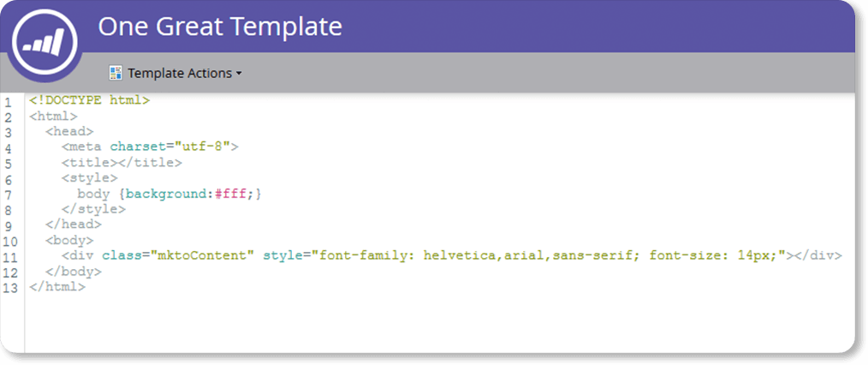868x365 pixels.
Task: Click the helvetica font-family text
Action: pyautogui.click(x=458, y=256)
